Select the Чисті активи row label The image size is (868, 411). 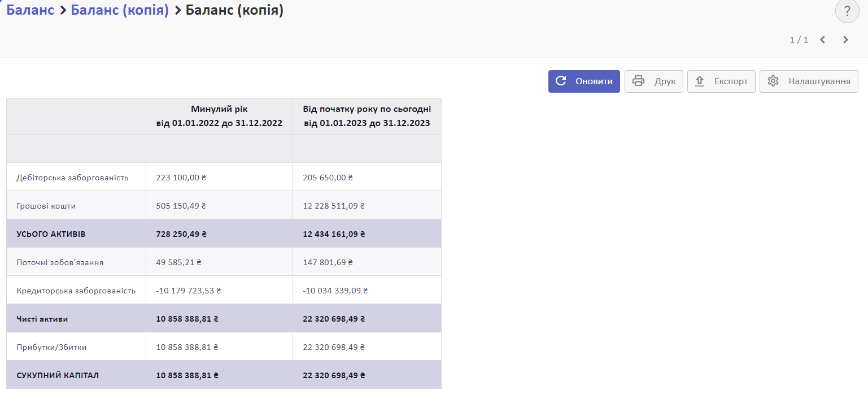tap(42, 319)
